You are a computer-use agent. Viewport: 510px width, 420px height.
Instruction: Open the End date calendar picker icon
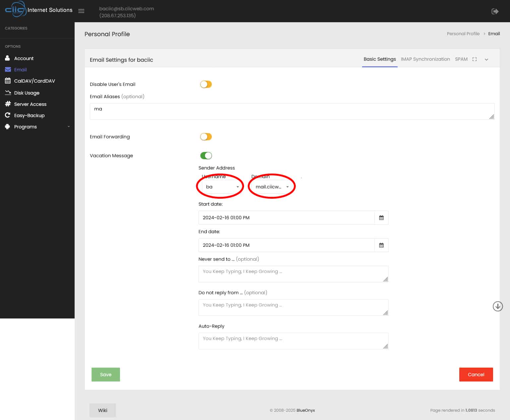pos(381,245)
